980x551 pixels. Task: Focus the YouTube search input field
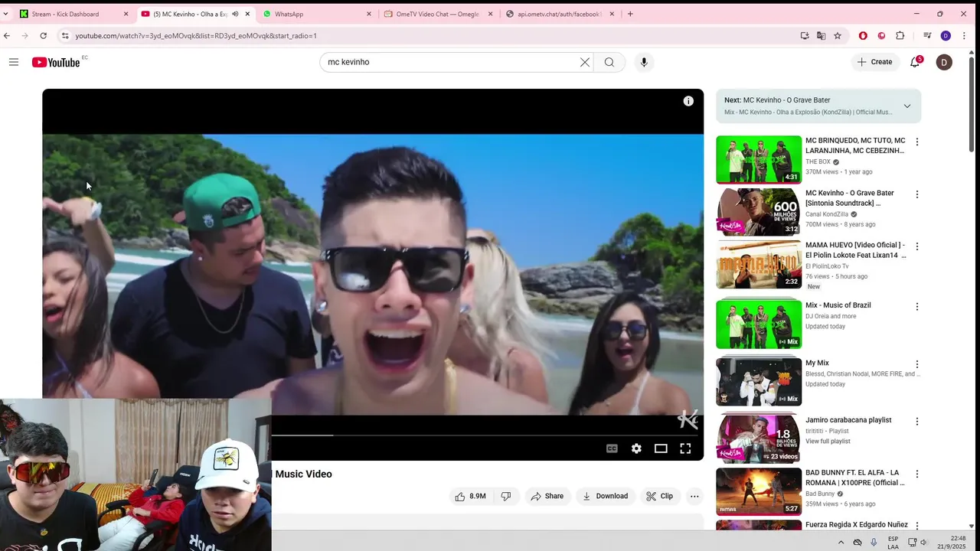tap(452, 62)
